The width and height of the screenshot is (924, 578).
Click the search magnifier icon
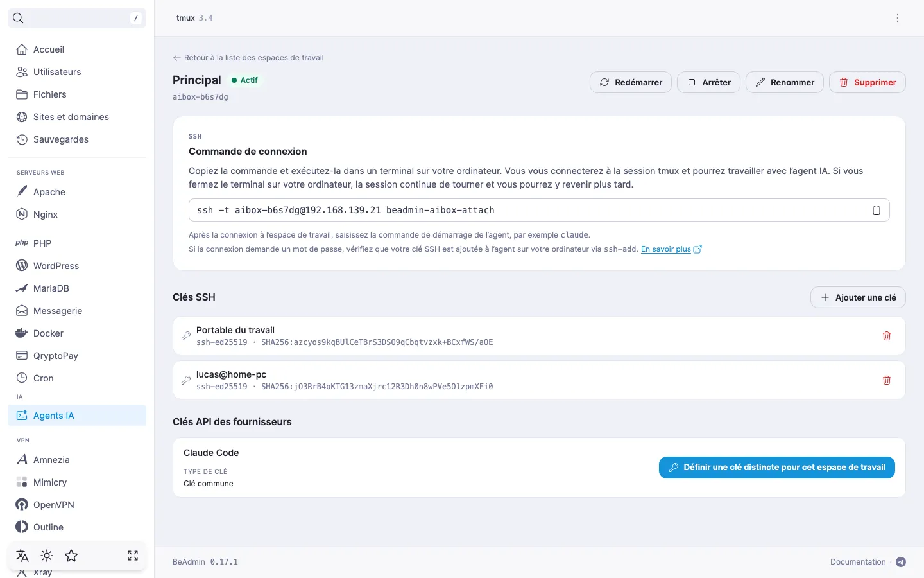(18, 18)
